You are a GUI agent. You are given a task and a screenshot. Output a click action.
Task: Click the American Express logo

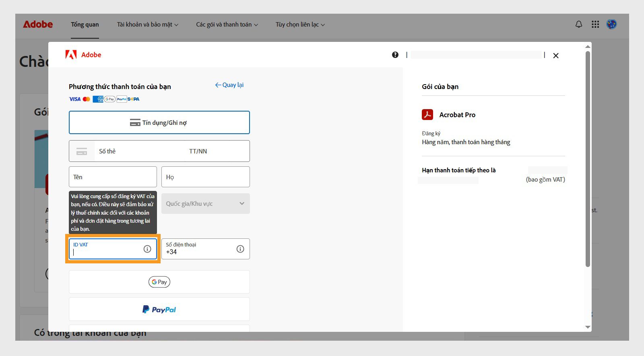tap(98, 99)
